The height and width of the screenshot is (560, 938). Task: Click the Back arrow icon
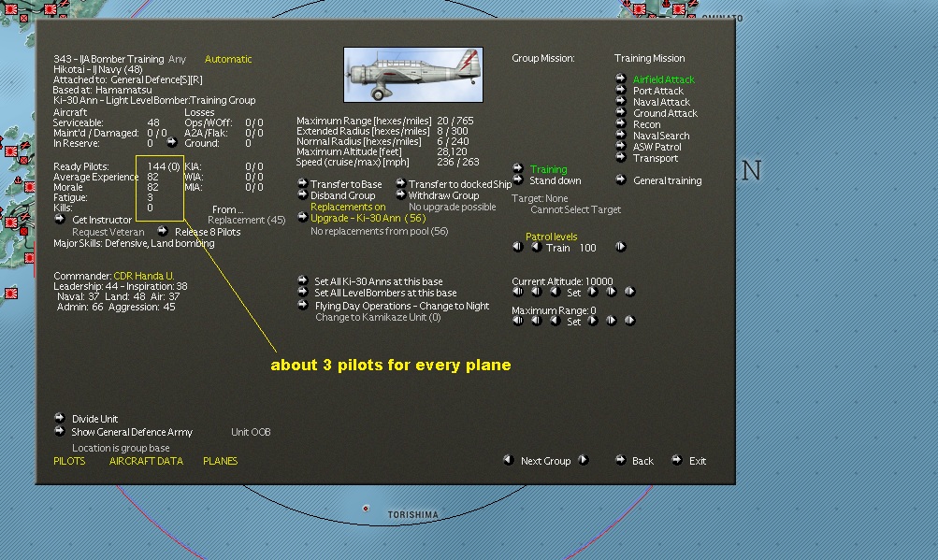[620, 459]
